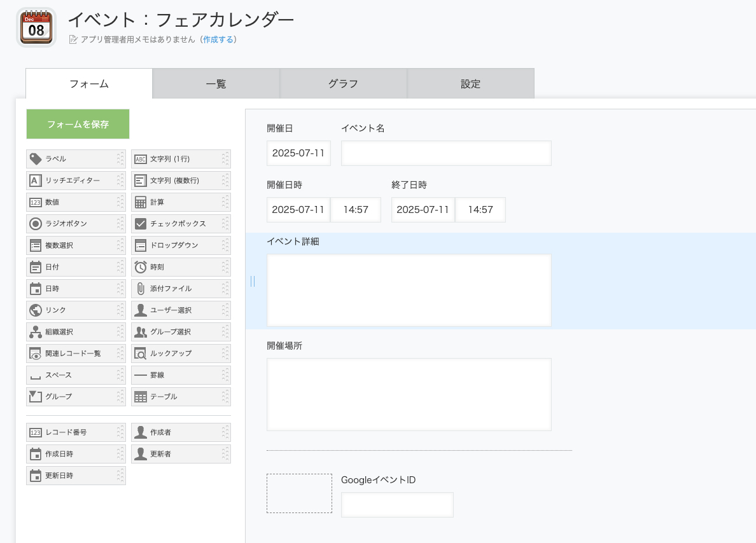Screen dimensions: 756x543
Task: Select the テーブル grid field icon
Action: point(140,397)
